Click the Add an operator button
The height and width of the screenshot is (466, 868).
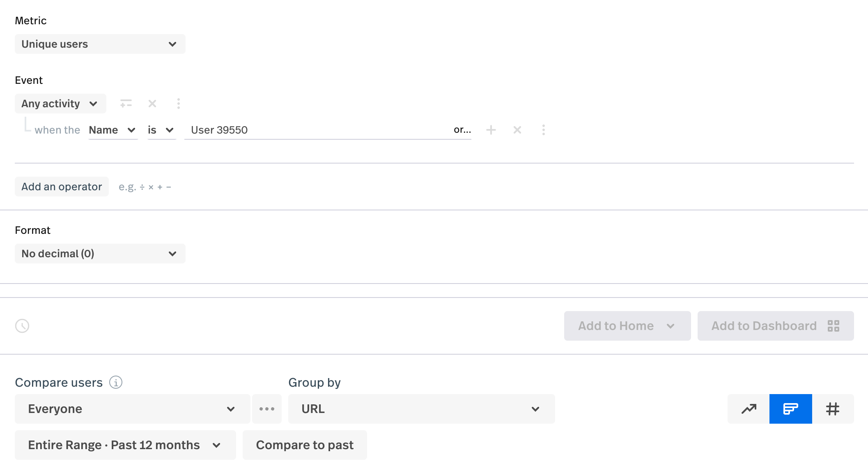click(x=62, y=187)
